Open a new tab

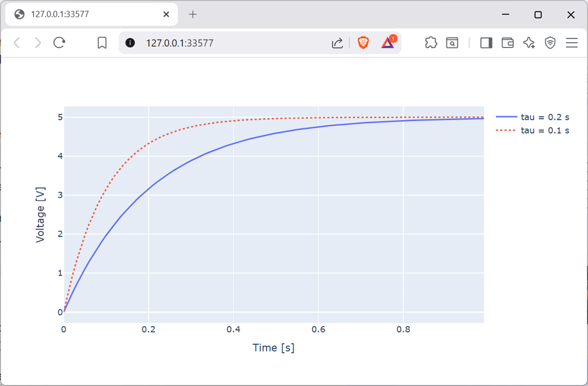click(x=193, y=14)
